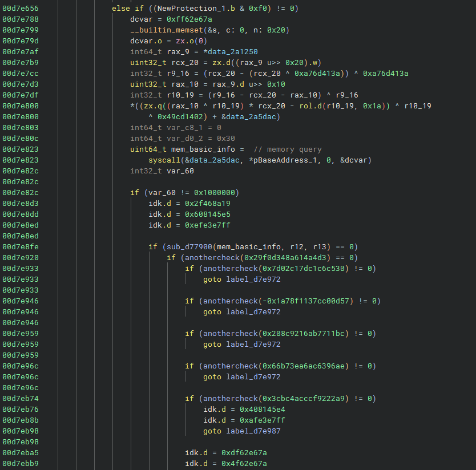476x470 pixels.
Task: Select the constant 0x3cbc4acccf9222a9
Action: coord(304,399)
